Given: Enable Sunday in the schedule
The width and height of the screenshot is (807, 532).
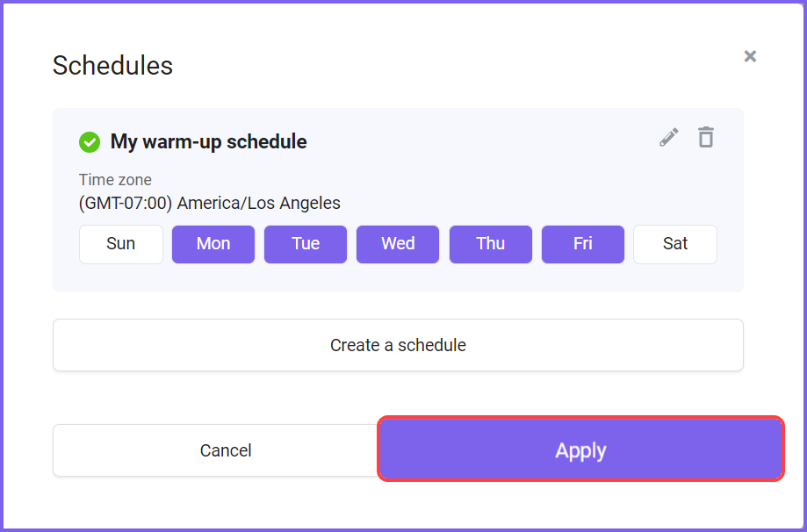Looking at the screenshot, I should pos(121,244).
